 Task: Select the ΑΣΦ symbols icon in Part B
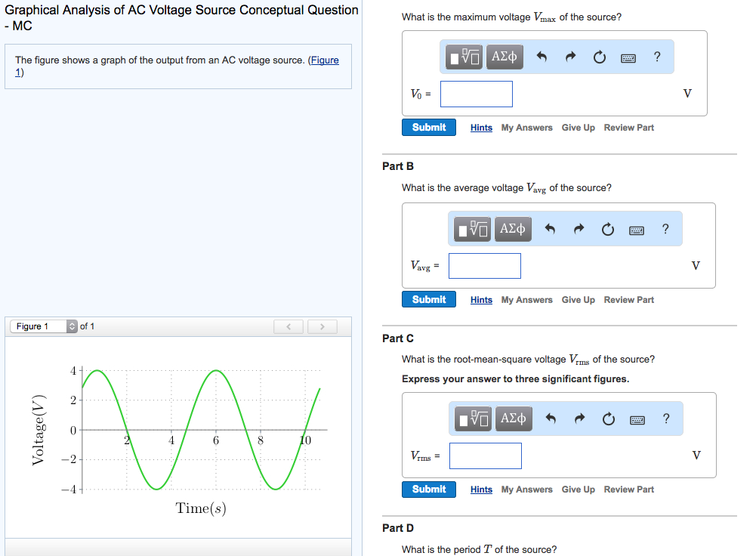(512, 228)
